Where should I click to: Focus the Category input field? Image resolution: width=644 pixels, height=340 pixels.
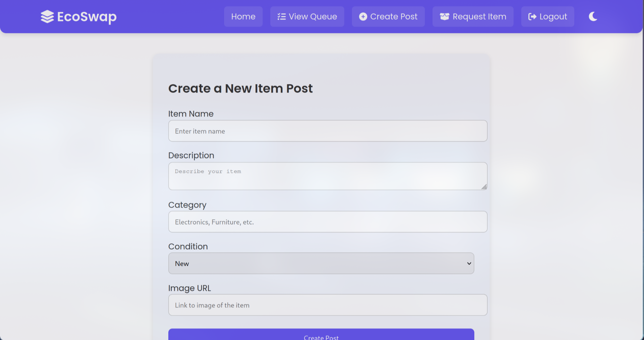[x=327, y=222]
